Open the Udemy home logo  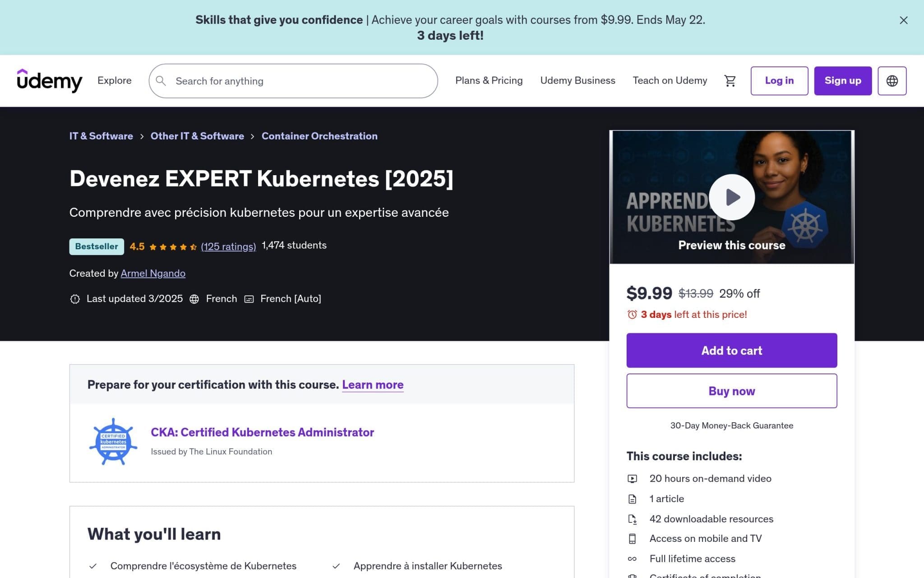click(x=50, y=81)
